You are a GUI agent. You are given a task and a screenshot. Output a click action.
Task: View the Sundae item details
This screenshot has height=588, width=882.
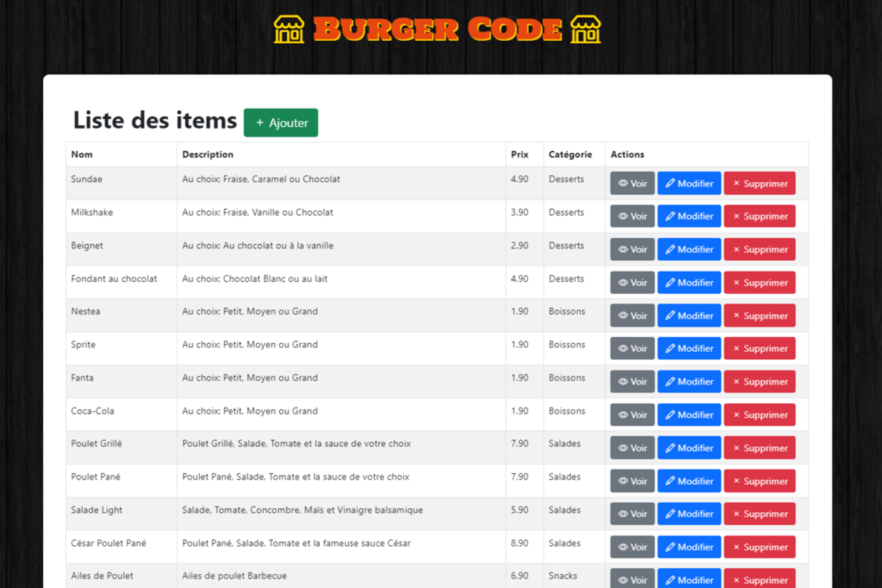(632, 184)
